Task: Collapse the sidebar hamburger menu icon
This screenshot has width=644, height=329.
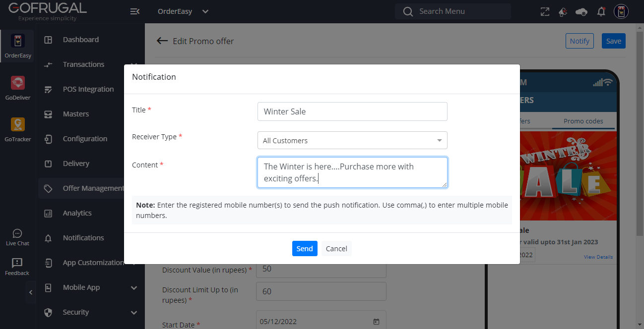Action: (134, 11)
